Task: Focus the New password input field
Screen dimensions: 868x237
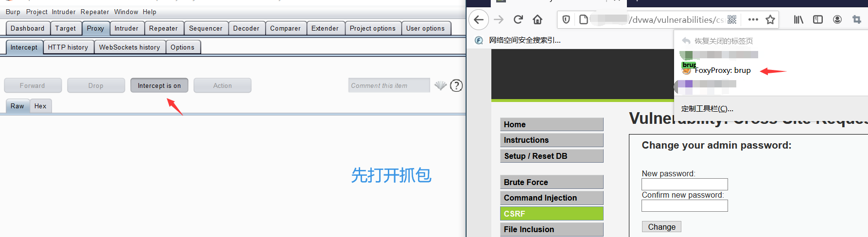Action: (684, 184)
